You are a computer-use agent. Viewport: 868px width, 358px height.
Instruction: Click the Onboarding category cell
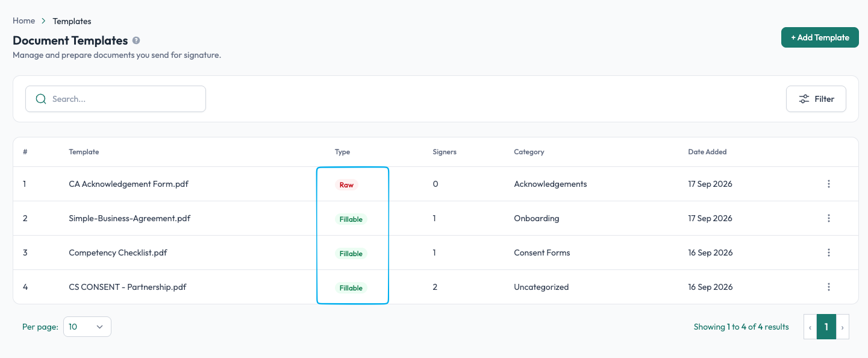point(537,218)
